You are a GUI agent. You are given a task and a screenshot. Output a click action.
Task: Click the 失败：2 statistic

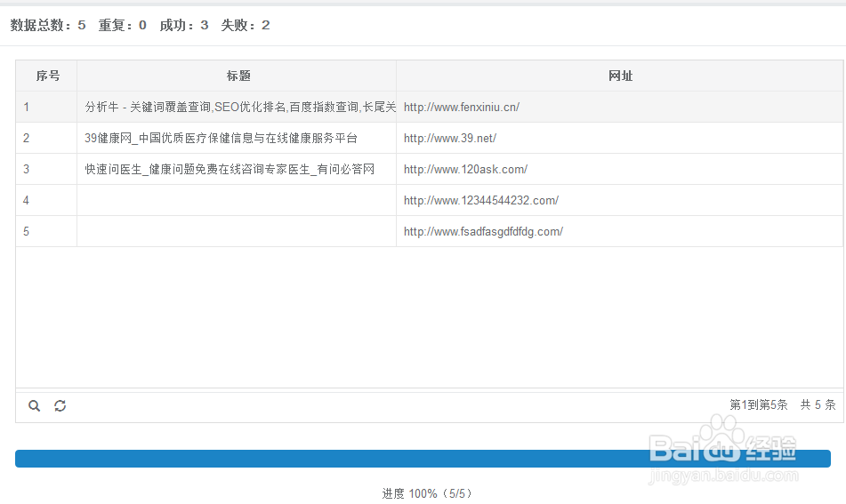coord(246,26)
